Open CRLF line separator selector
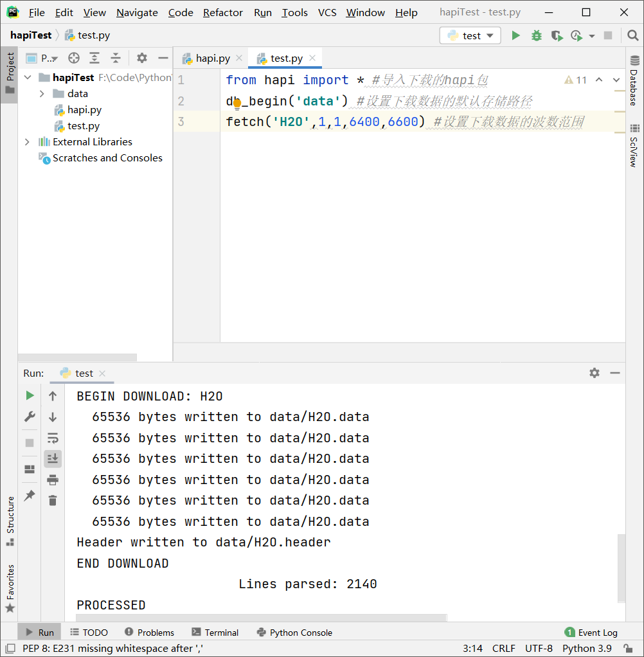 (503, 648)
